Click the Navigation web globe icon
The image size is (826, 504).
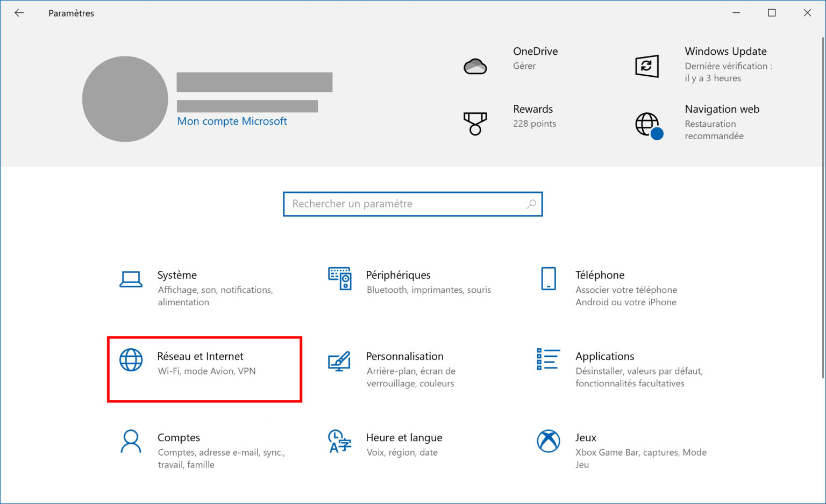(x=648, y=124)
